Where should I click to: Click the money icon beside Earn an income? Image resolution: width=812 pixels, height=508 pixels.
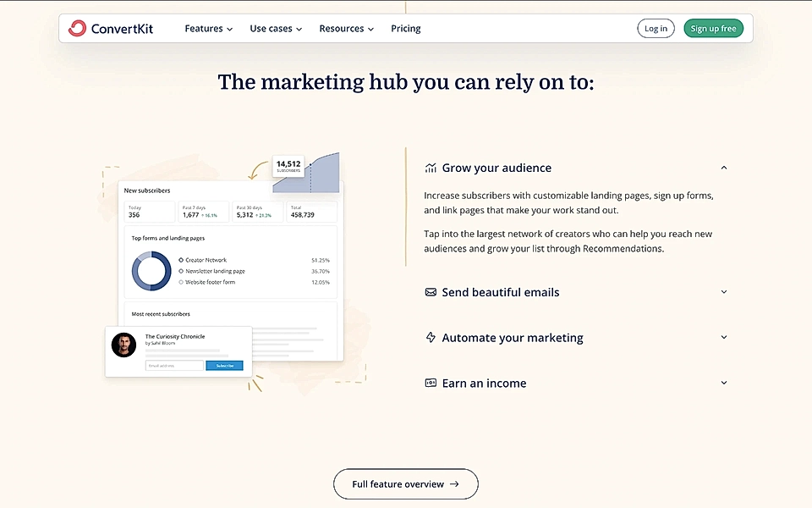(431, 383)
